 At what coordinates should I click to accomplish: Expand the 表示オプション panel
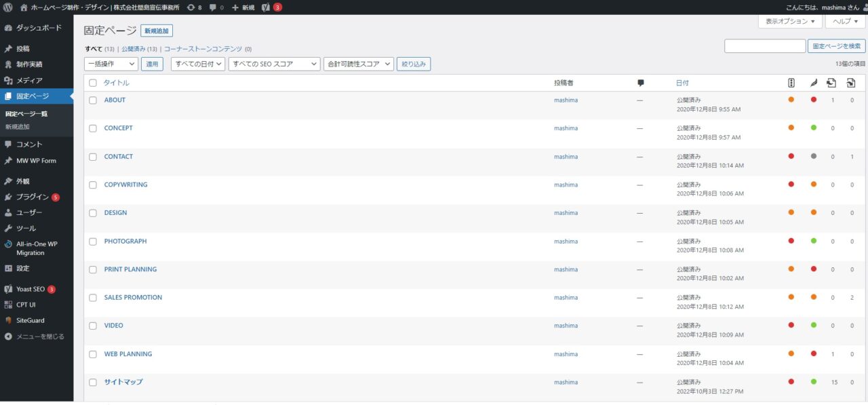[x=790, y=22]
